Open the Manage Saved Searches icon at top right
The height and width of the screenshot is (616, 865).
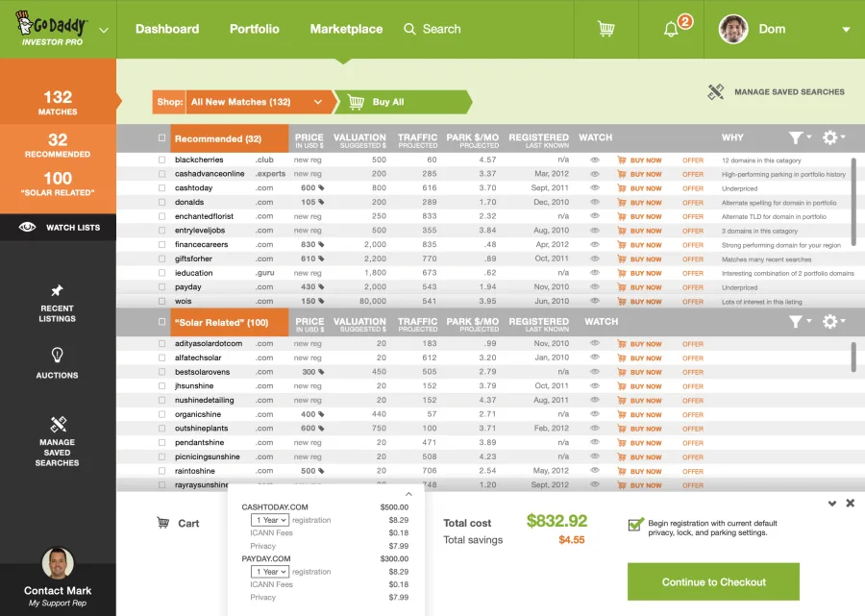point(715,91)
